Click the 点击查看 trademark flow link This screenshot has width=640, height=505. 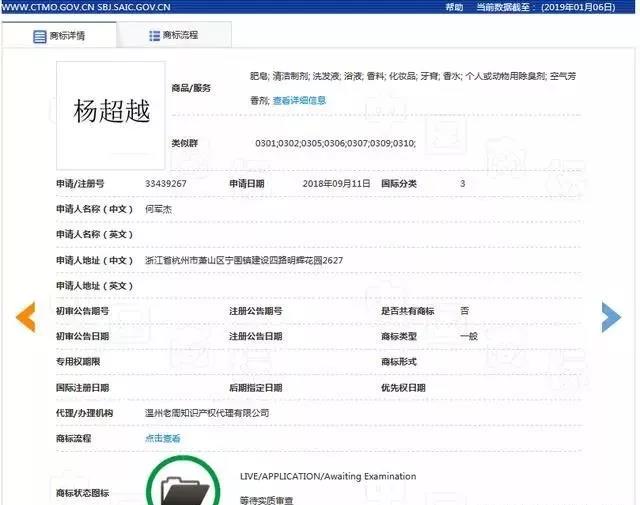point(163,438)
